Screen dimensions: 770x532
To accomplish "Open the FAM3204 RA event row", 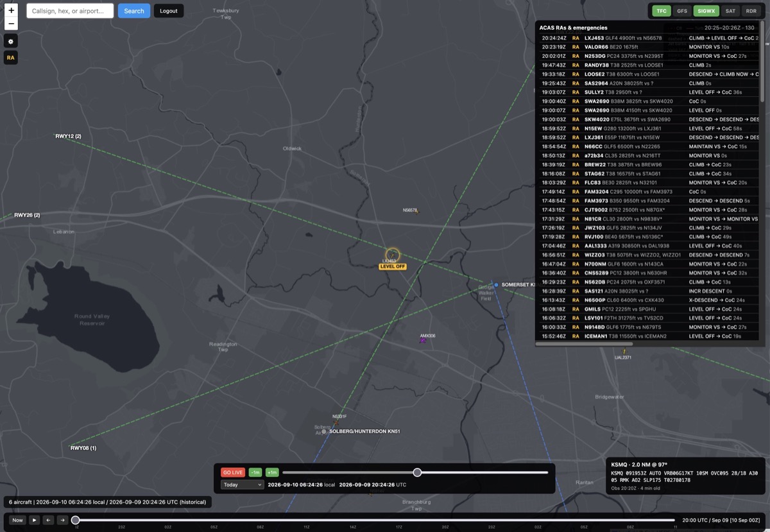I will click(648, 191).
